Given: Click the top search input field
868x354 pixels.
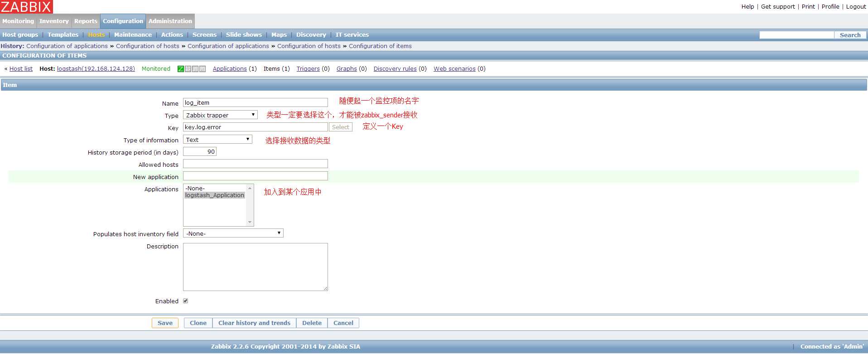Looking at the screenshot, I should point(796,35).
